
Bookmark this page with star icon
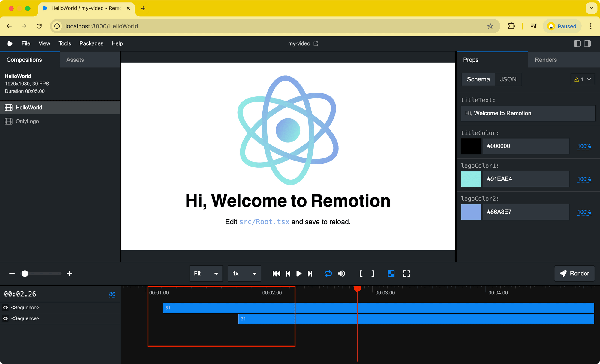[x=490, y=26]
